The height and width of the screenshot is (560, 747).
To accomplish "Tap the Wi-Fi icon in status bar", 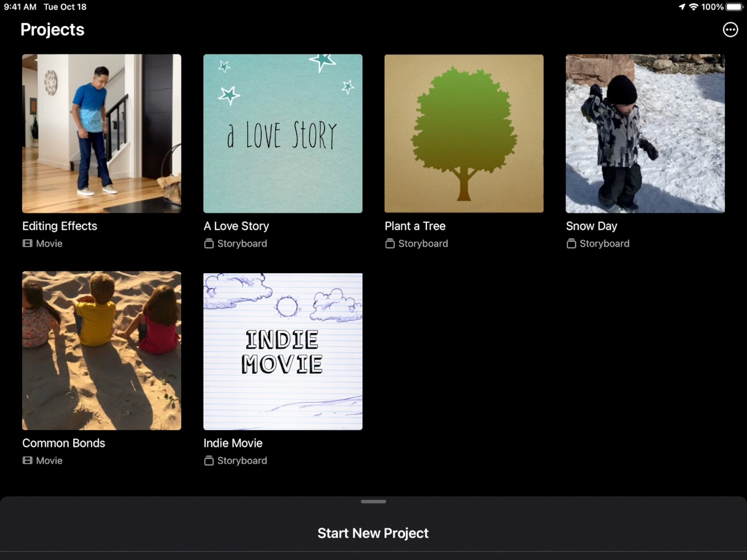I will (694, 7).
